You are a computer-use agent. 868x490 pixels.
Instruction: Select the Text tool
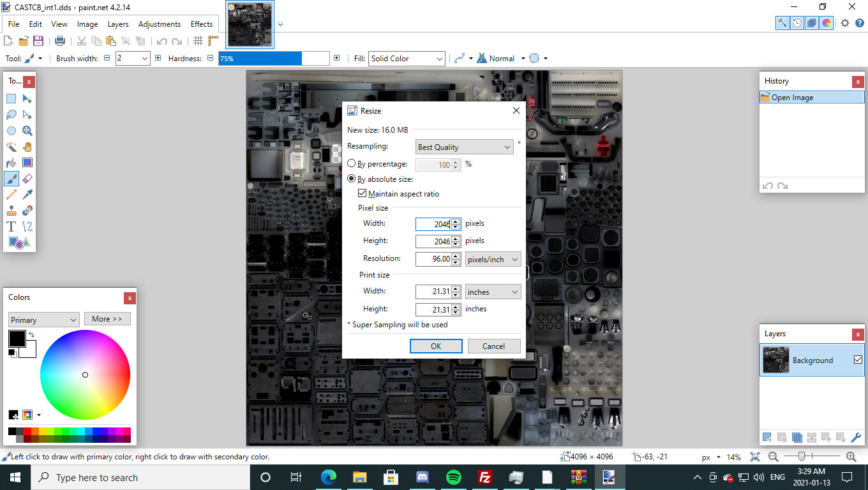(x=11, y=226)
